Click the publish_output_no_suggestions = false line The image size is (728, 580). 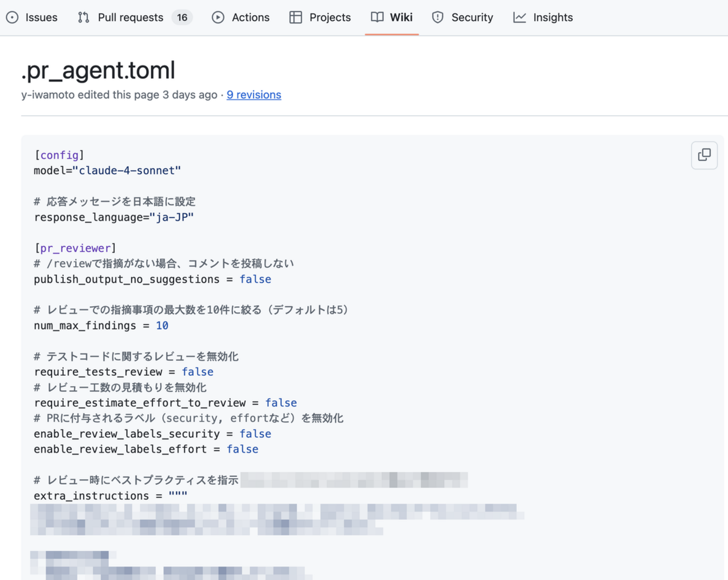tap(152, 279)
